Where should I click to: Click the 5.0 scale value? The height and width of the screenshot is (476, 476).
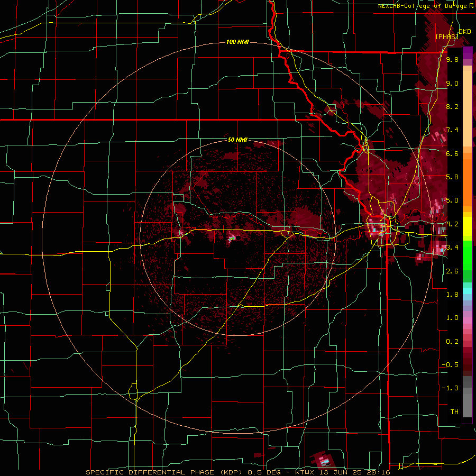coord(452,200)
